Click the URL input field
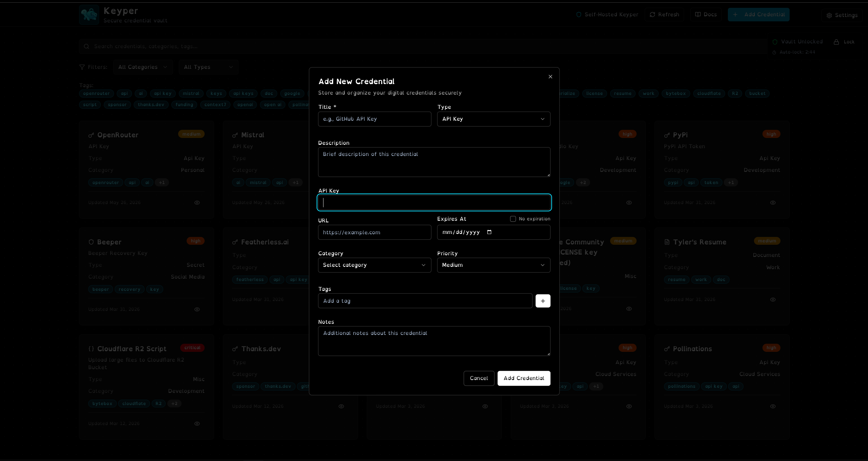This screenshot has width=868, height=461. [375, 232]
